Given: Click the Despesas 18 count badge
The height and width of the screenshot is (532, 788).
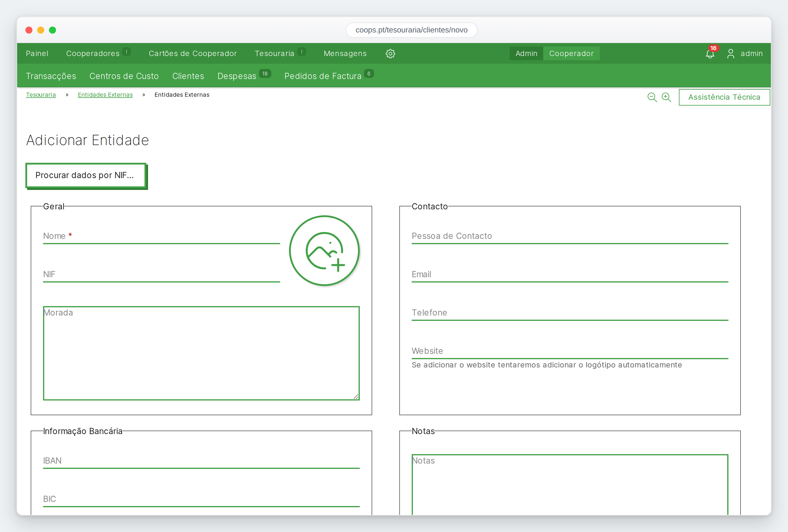Looking at the screenshot, I should pos(265,74).
